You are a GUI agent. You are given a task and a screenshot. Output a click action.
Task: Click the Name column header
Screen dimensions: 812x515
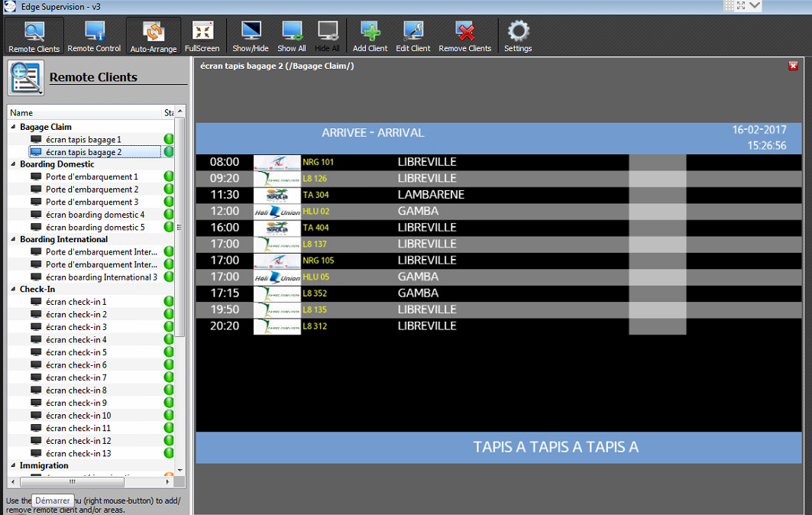click(x=84, y=113)
